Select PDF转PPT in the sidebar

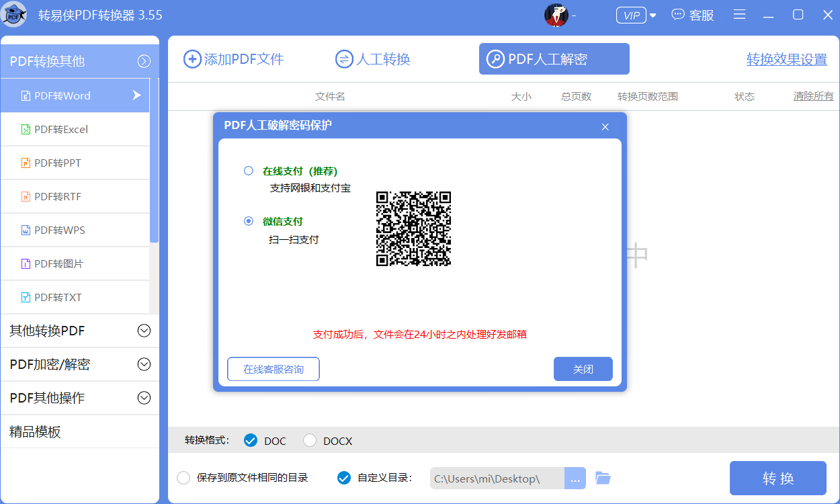(x=75, y=163)
